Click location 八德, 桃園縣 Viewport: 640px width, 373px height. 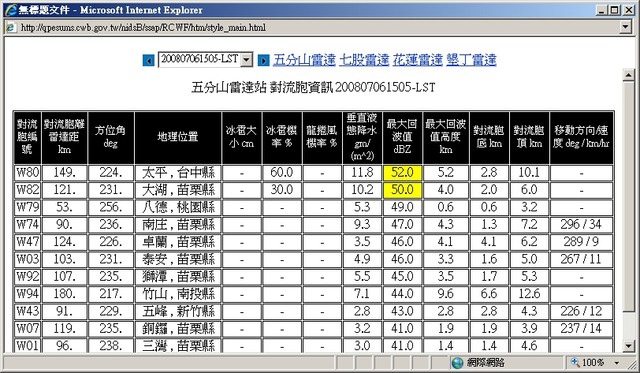click(x=178, y=207)
